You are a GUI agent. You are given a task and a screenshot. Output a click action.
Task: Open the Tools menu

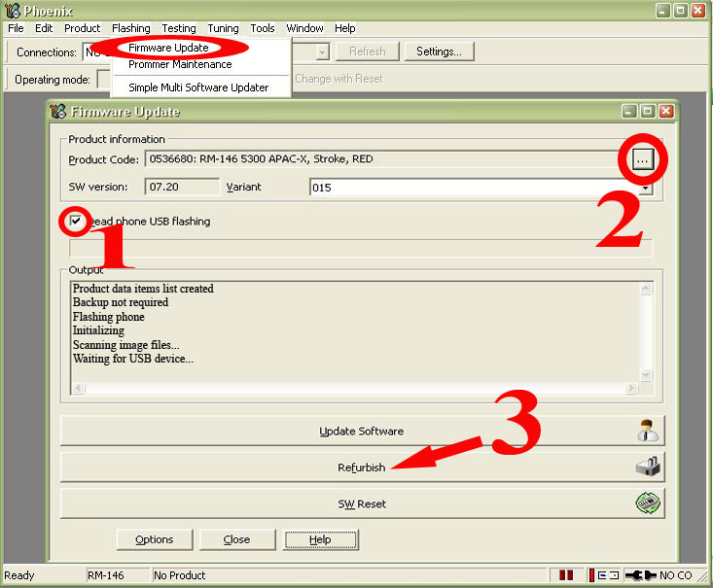coord(263,28)
